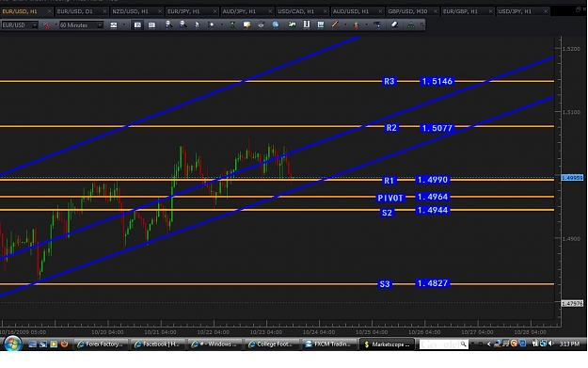Click the 3:13 PM taskbar clock
The width and height of the screenshot is (588, 368).
[x=569, y=344]
